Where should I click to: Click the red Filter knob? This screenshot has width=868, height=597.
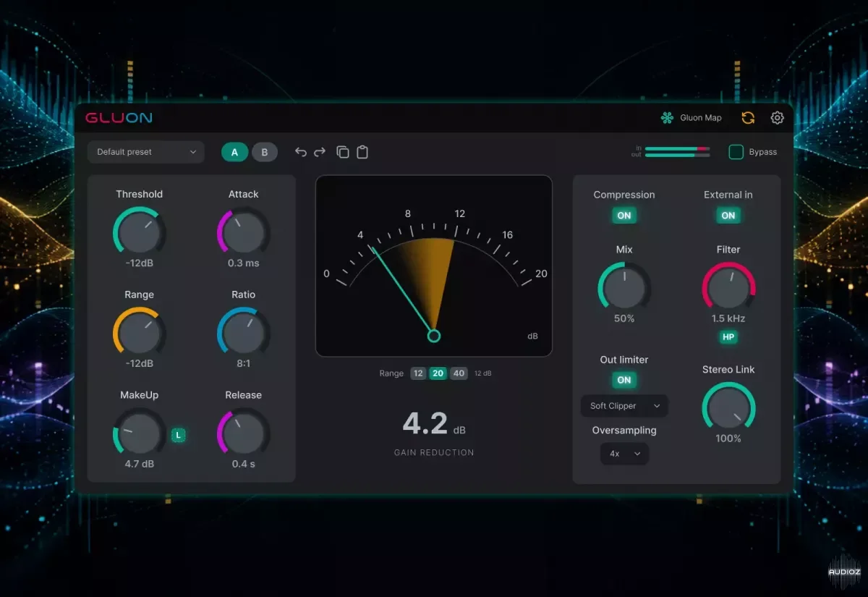[728, 288]
